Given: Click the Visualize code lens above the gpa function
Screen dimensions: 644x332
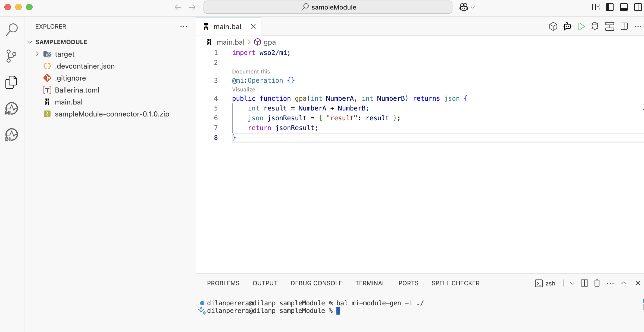Looking at the screenshot, I should [243, 89].
